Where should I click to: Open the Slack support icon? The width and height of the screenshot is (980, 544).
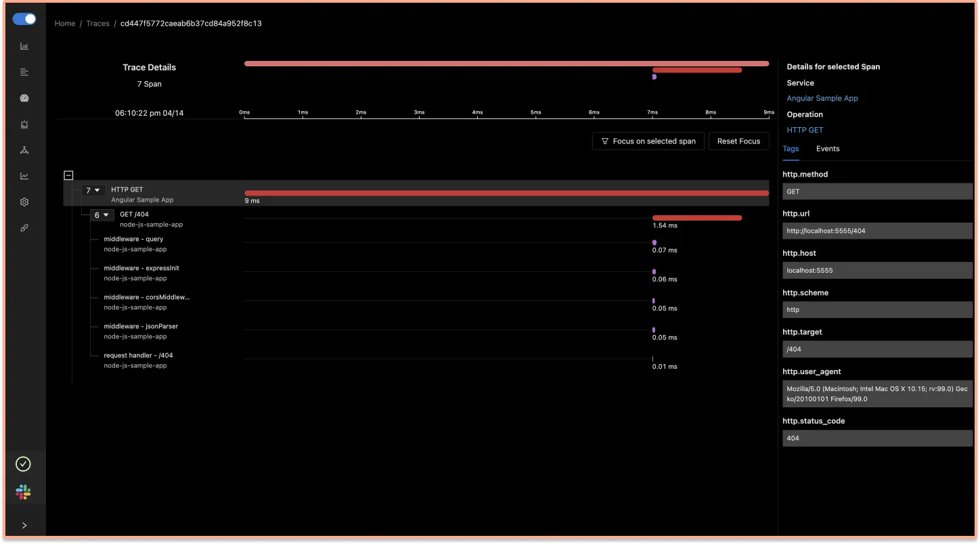tap(23, 492)
